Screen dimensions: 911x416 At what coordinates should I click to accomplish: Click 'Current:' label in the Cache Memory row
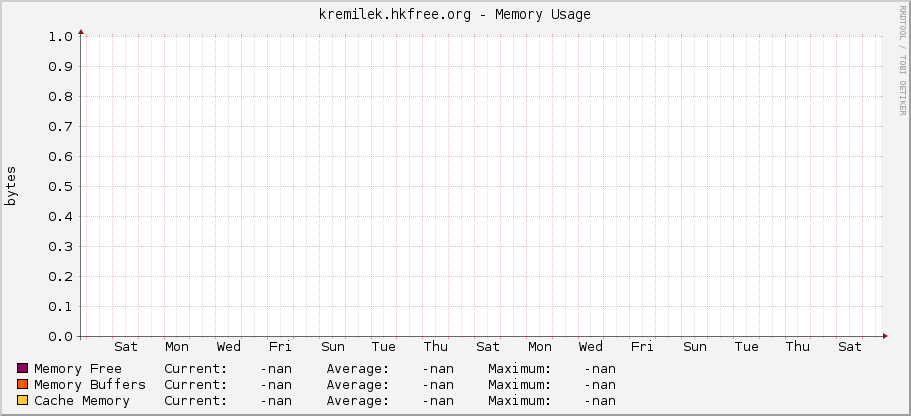click(196, 401)
